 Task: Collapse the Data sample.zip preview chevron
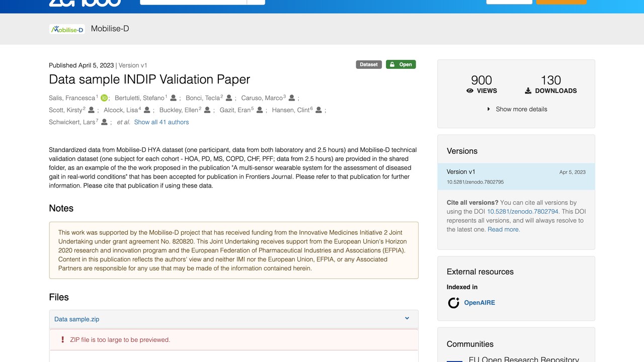407,318
